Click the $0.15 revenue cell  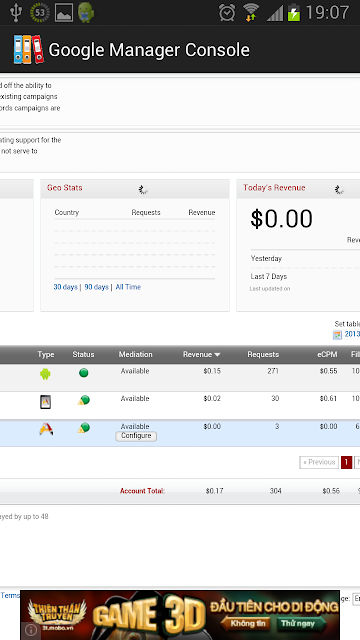(x=212, y=371)
